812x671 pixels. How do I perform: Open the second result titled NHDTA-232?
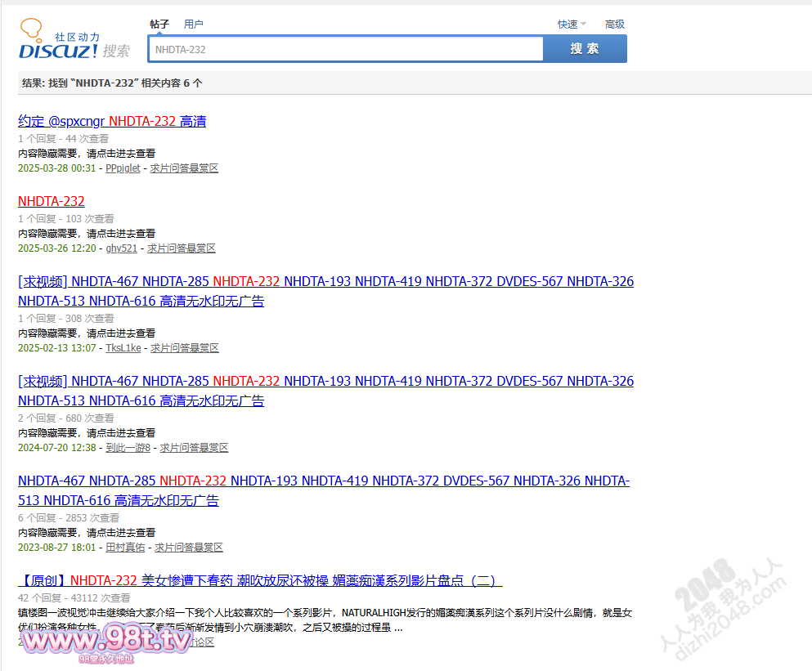click(x=52, y=201)
